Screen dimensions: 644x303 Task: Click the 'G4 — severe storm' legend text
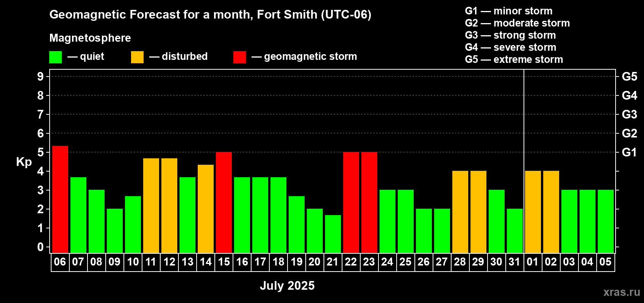pos(511,47)
